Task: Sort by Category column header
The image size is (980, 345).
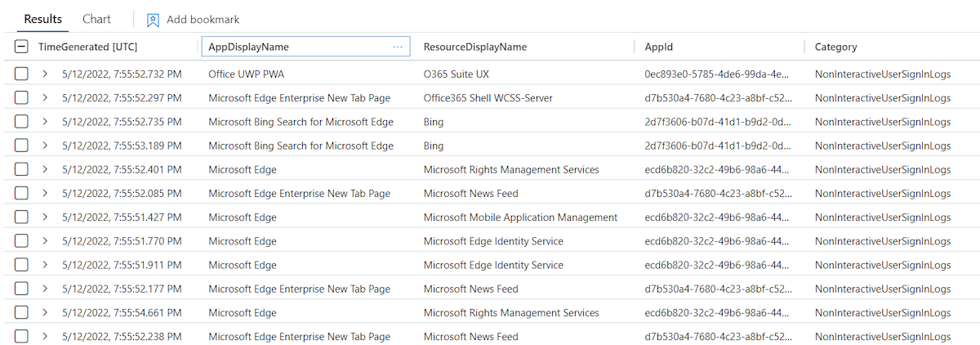Action: tap(836, 47)
